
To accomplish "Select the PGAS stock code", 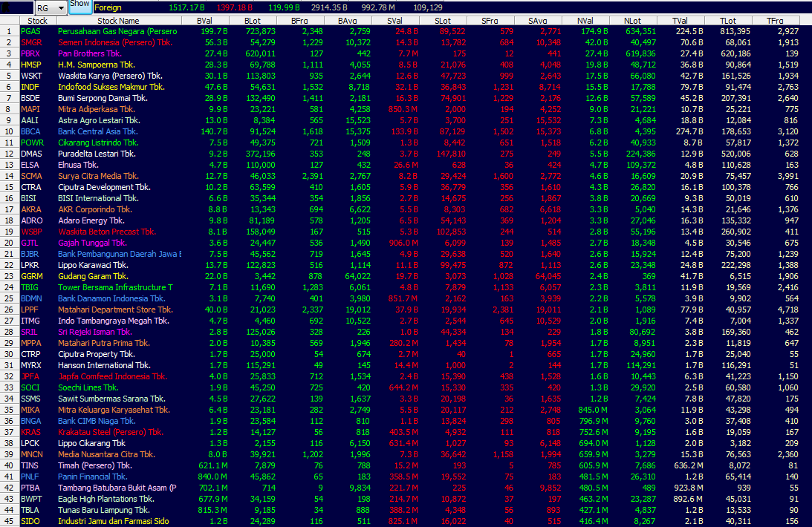I will coord(30,32).
